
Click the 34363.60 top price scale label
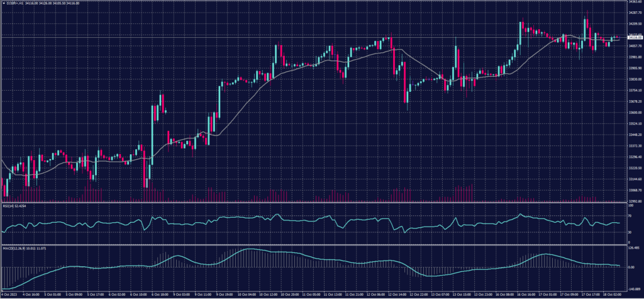(x=632, y=3)
